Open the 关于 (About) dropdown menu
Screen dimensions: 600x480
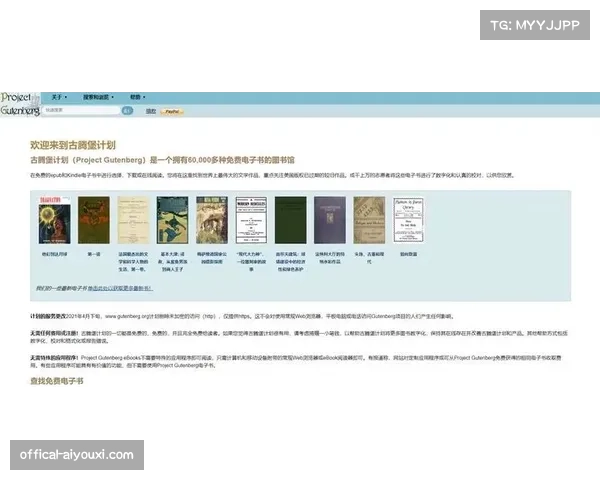pos(59,97)
